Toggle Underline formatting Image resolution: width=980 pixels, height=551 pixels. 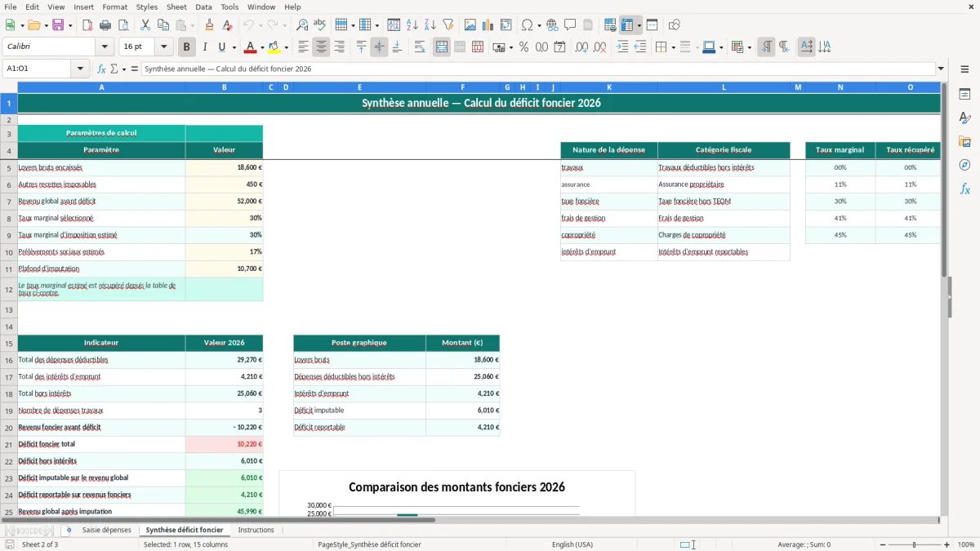pos(221,47)
